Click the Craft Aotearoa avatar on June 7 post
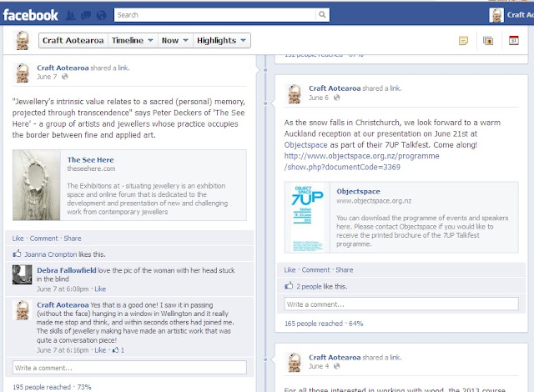This screenshot has height=392, width=534. [23, 73]
